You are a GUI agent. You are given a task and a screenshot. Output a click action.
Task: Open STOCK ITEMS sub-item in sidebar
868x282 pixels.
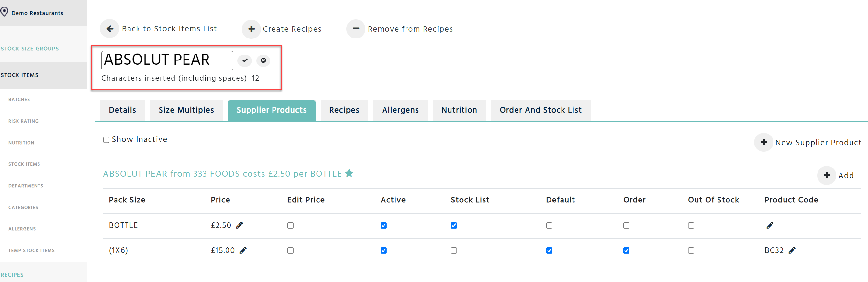(x=24, y=164)
